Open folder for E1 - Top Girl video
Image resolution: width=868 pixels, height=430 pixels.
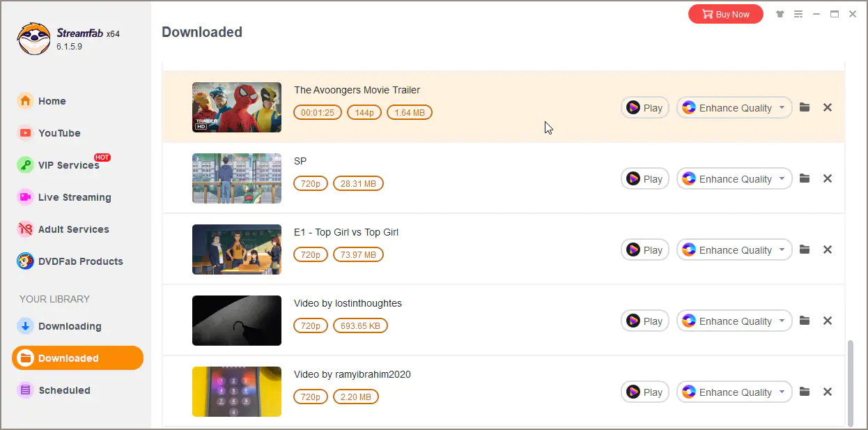point(805,249)
